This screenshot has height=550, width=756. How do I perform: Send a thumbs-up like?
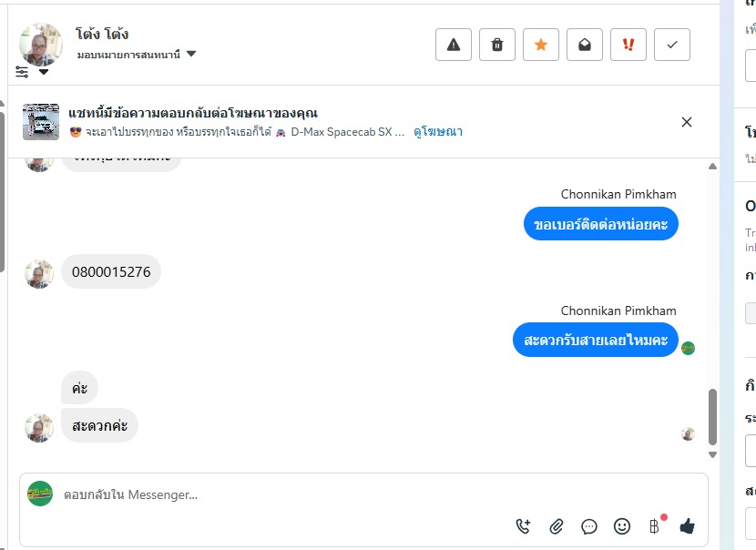(687, 525)
